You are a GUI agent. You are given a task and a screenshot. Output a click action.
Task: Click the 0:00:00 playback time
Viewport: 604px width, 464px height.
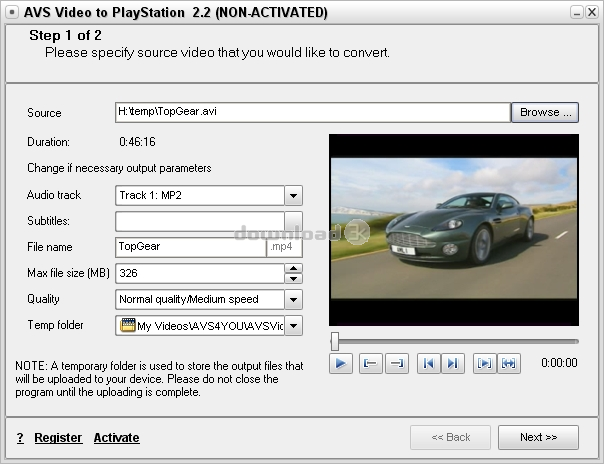pos(559,363)
